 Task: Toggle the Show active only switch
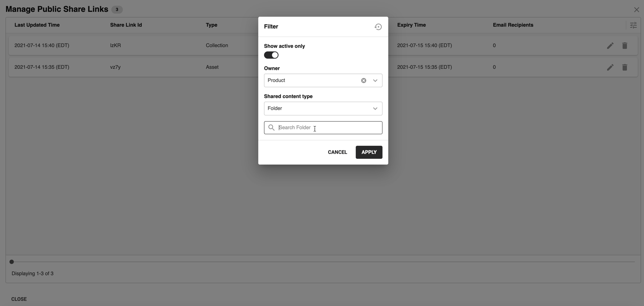[x=271, y=55]
